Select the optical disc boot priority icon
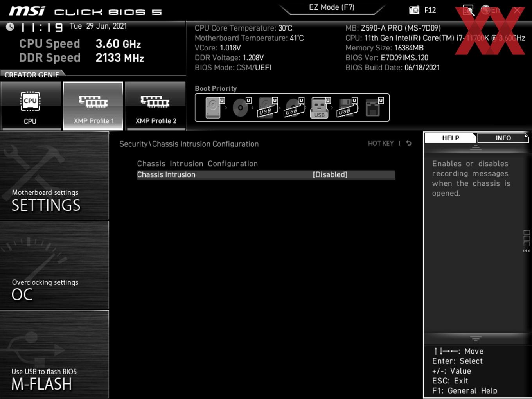Viewport: 532px width, 399px height. click(x=241, y=108)
